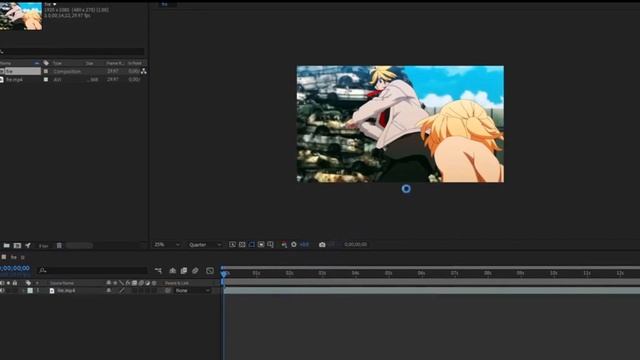Reset exposure icon in viewer footer

293,244
